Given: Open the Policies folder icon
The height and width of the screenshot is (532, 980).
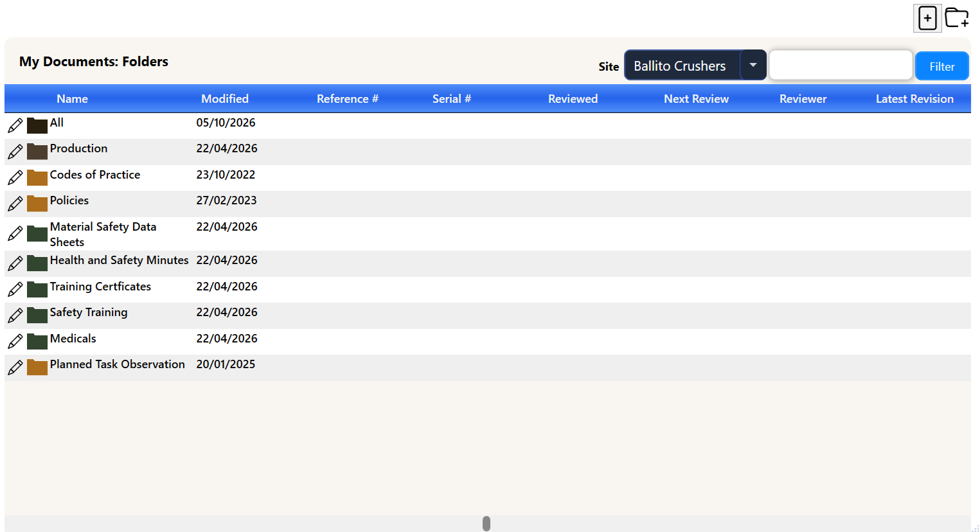Looking at the screenshot, I should (x=37, y=204).
